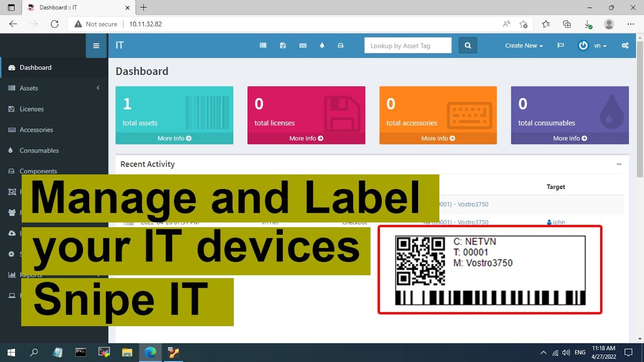644x362 pixels.
Task: Click More Info on total licenses card
Action: pyautogui.click(x=306, y=138)
